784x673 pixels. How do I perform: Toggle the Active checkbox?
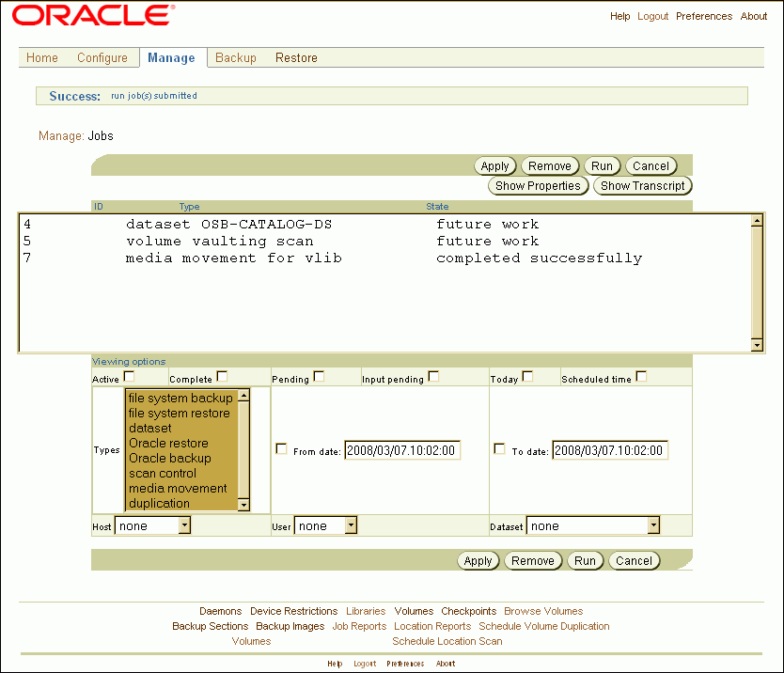point(129,376)
